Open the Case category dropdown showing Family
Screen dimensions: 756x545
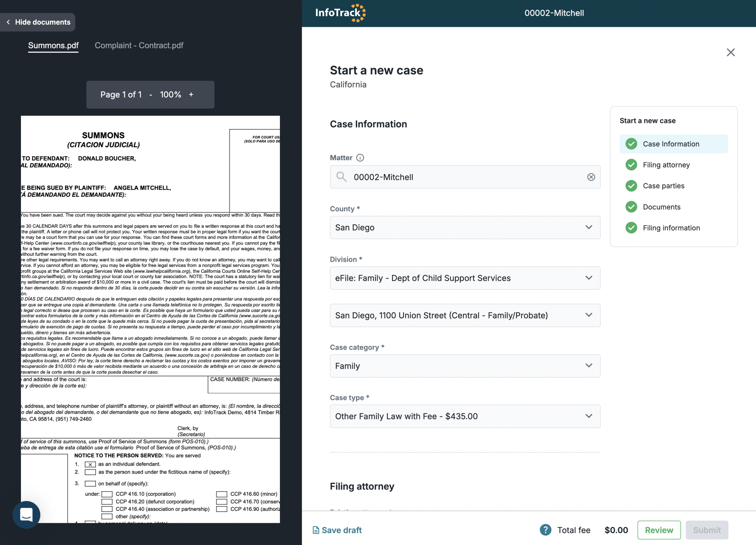click(x=465, y=366)
